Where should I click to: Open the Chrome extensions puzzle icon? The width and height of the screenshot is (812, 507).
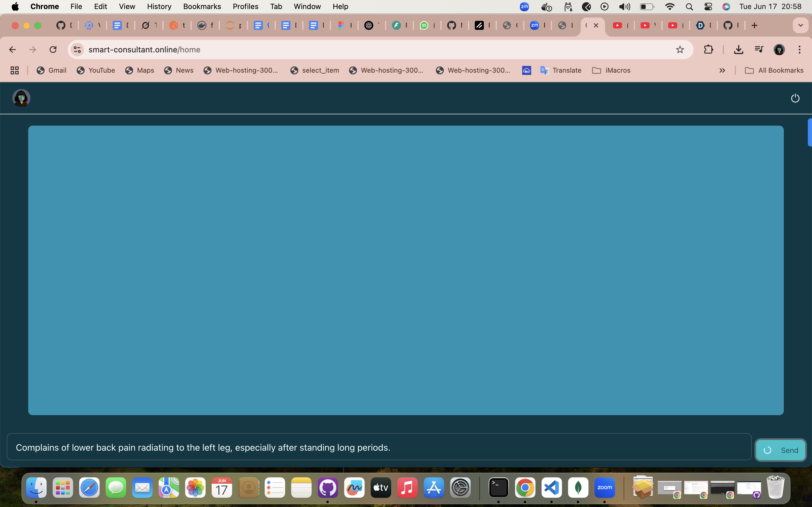point(708,50)
